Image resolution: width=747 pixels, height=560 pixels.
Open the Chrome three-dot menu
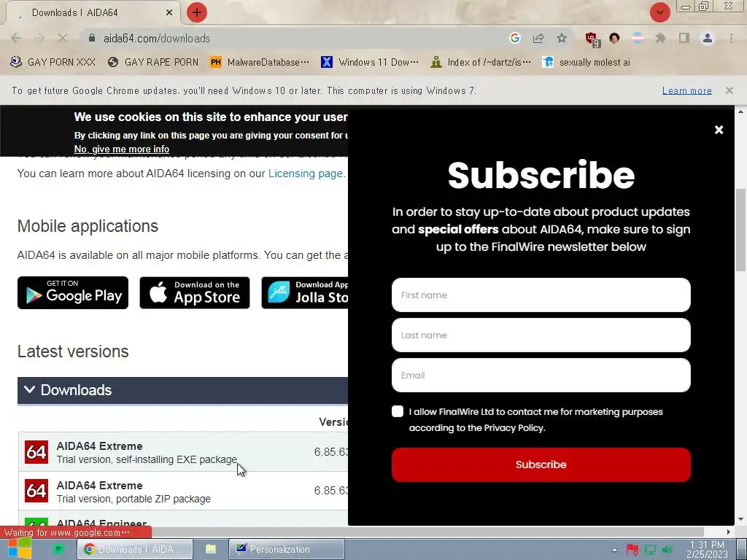pos(731,38)
